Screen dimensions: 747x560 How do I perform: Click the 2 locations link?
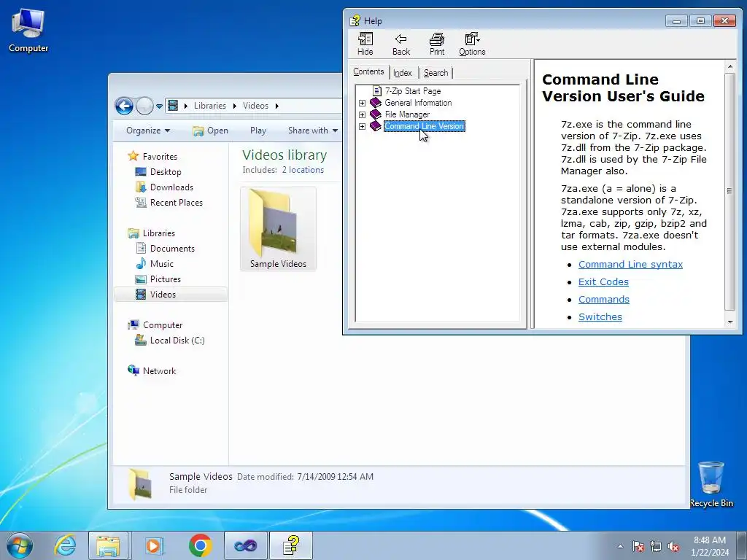pos(303,170)
